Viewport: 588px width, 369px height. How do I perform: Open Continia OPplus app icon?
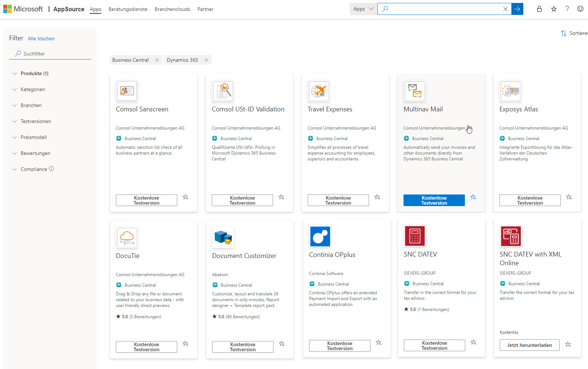(x=320, y=236)
